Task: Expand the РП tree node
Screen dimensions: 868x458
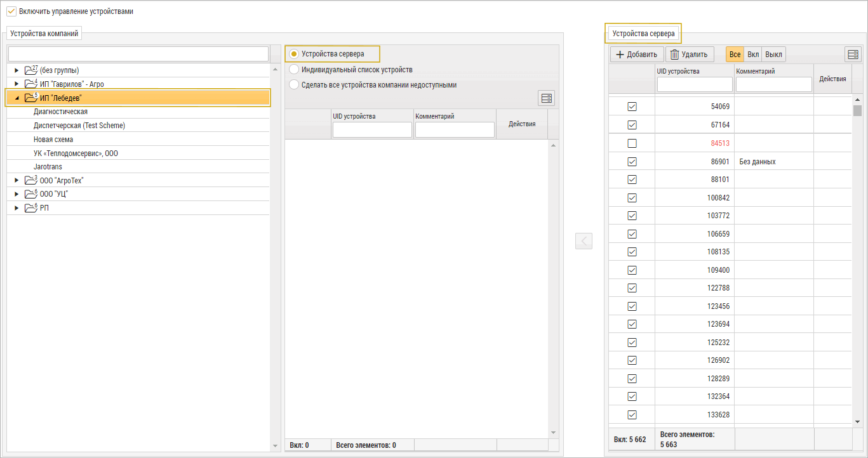Action: click(x=17, y=208)
